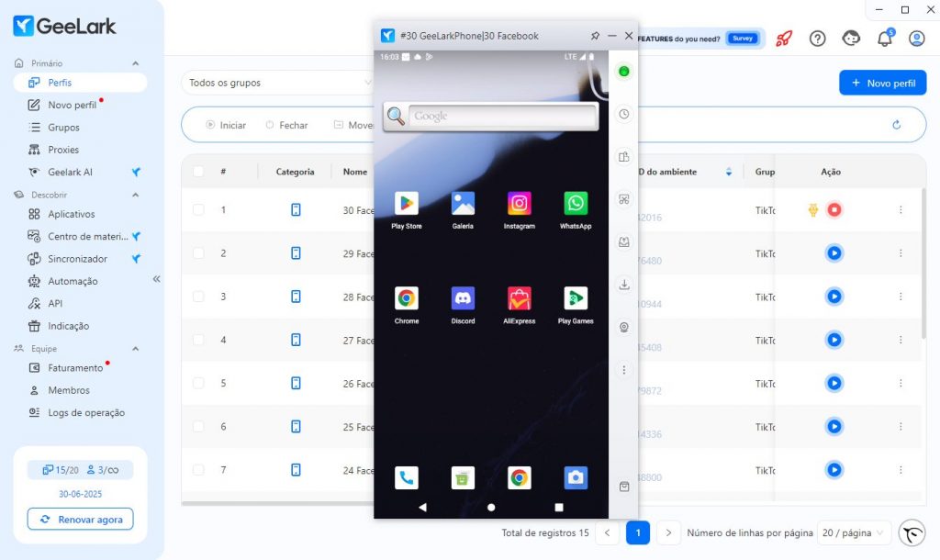Open the customer support face icon
Screen dimensions: 940x560
851,39
